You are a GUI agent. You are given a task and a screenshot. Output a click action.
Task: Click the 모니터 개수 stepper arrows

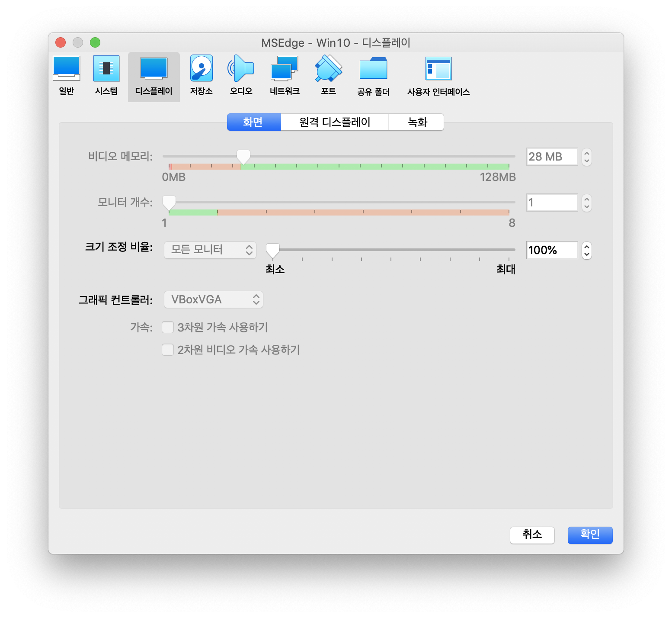click(586, 203)
